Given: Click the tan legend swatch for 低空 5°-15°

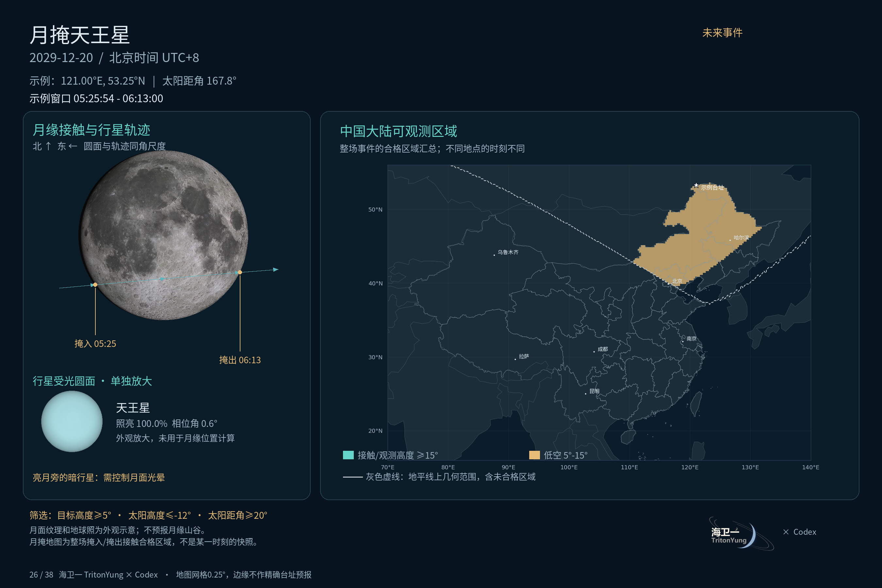Looking at the screenshot, I should (x=534, y=455).
